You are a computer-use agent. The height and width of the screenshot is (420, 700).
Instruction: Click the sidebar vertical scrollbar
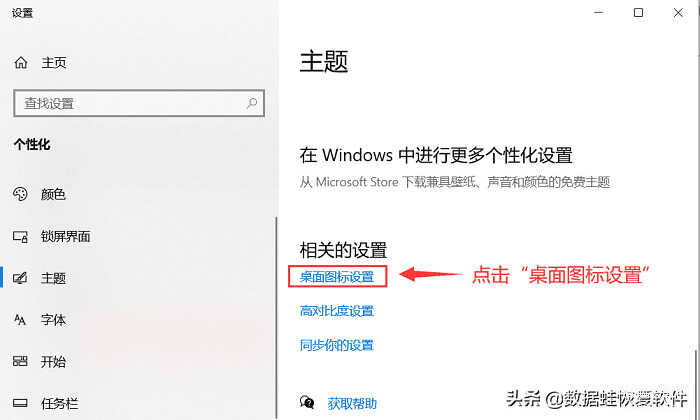click(276, 318)
